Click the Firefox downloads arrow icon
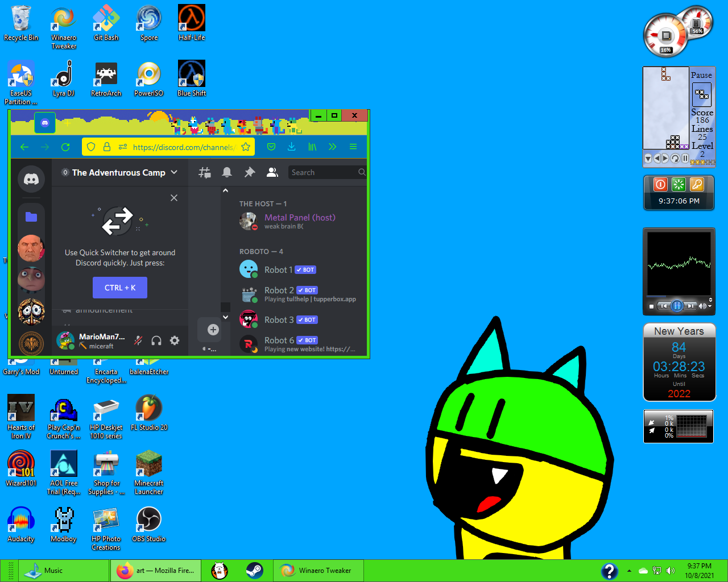The width and height of the screenshot is (728, 582). [x=291, y=147]
